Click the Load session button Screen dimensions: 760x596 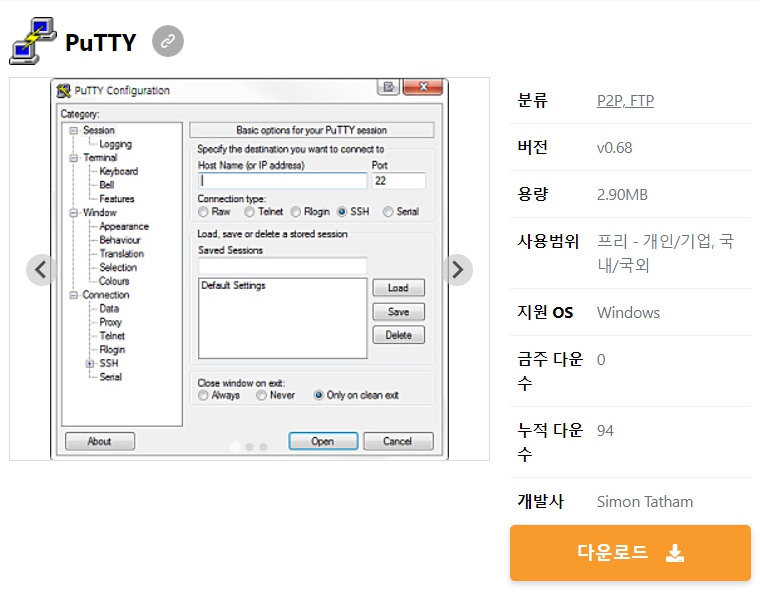pyautogui.click(x=398, y=288)
